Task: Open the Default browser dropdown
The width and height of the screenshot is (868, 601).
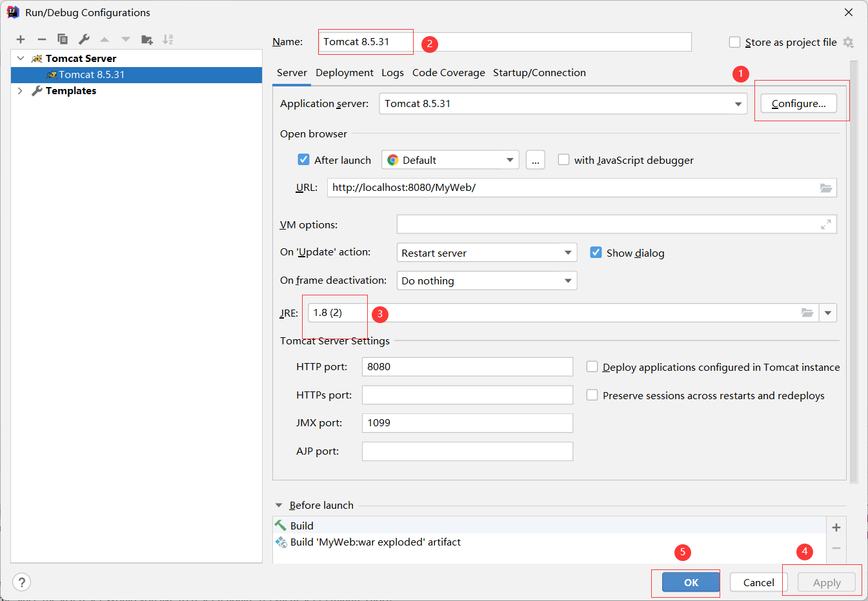Action: click(450, 160)
